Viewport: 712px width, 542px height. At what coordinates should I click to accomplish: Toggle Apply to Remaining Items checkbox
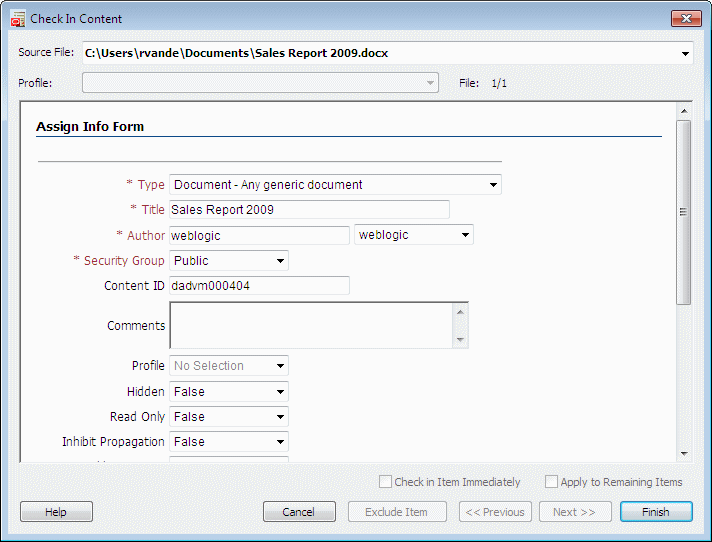tap(551, 482)
